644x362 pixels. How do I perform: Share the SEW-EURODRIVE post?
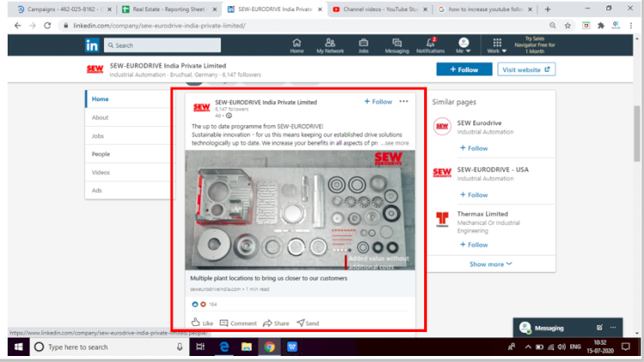(x=276, y=323)
